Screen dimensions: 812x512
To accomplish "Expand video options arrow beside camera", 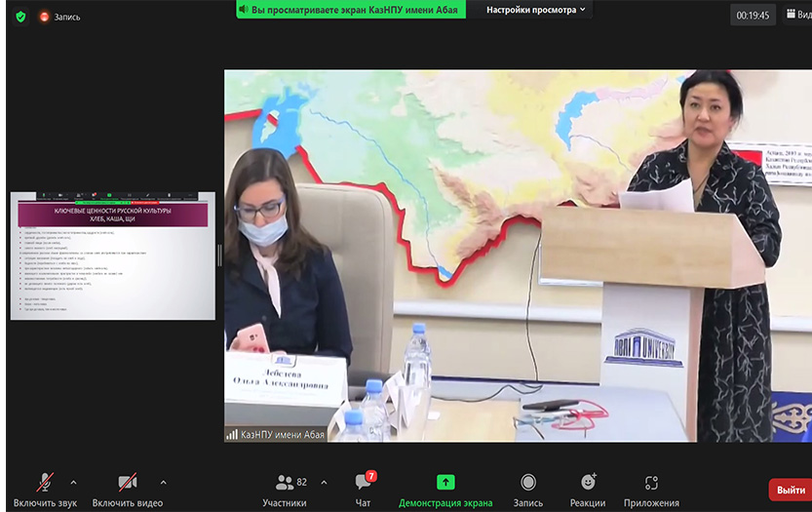I will click(163, 482).
